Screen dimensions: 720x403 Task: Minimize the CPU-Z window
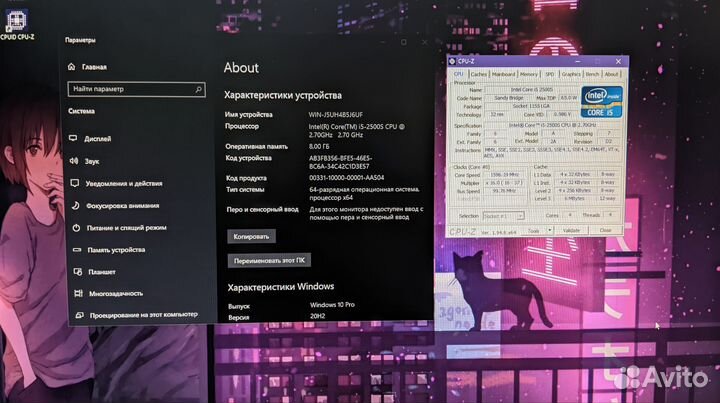coord(578,61)
